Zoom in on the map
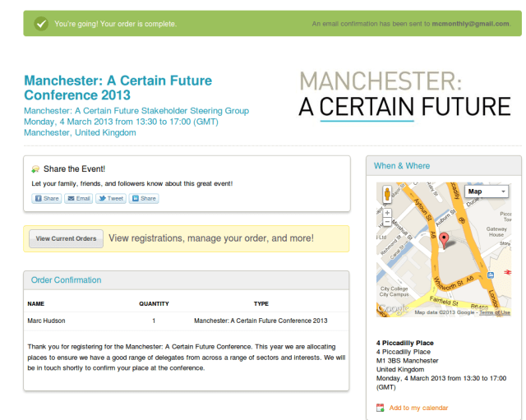This screenshot has width=526, height=420. [387, 213]
